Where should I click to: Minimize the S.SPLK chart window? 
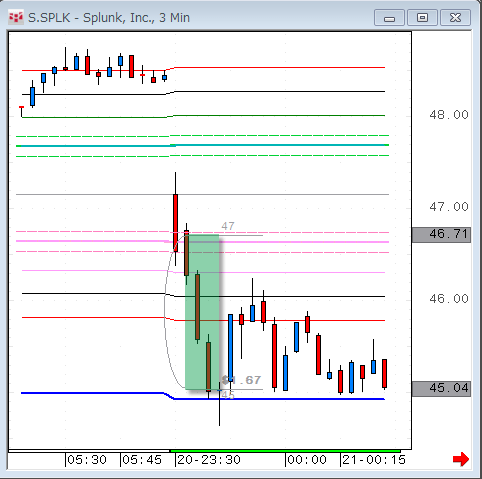click(x=389, y=18)
